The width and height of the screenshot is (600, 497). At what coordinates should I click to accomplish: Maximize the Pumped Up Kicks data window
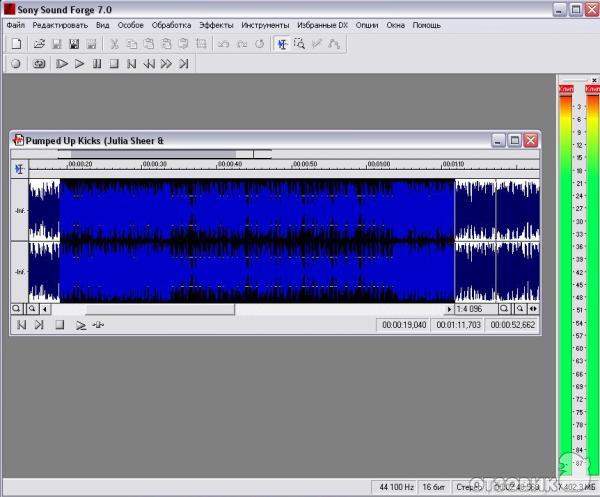coord(515,140)
